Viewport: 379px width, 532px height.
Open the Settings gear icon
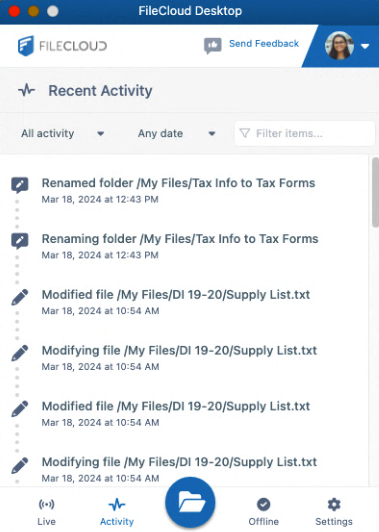coord(334,505)
